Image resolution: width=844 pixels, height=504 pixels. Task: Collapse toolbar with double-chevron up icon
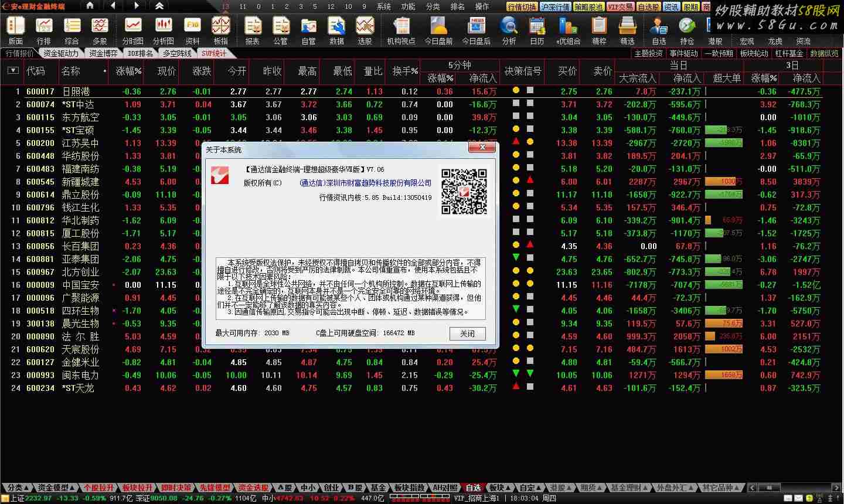(159, 6)
